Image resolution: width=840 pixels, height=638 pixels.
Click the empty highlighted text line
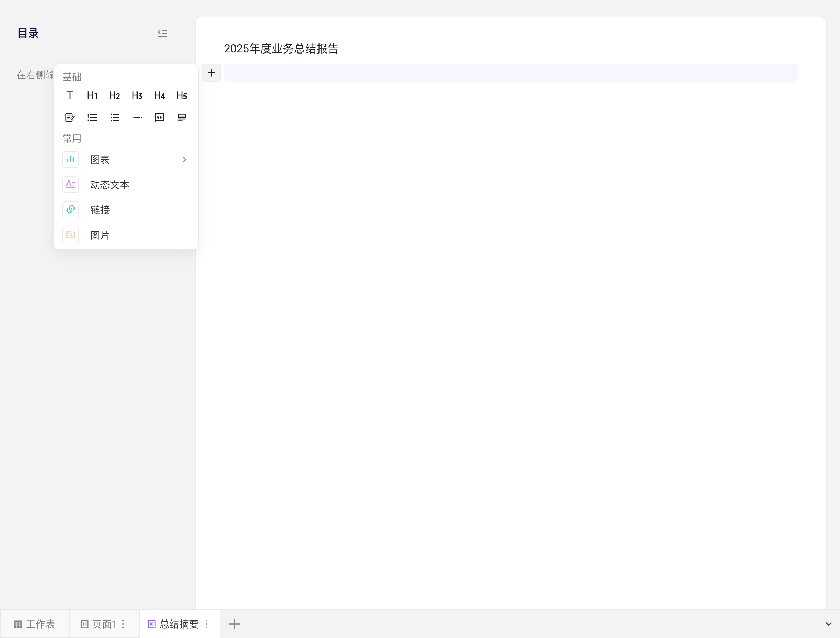511,73
